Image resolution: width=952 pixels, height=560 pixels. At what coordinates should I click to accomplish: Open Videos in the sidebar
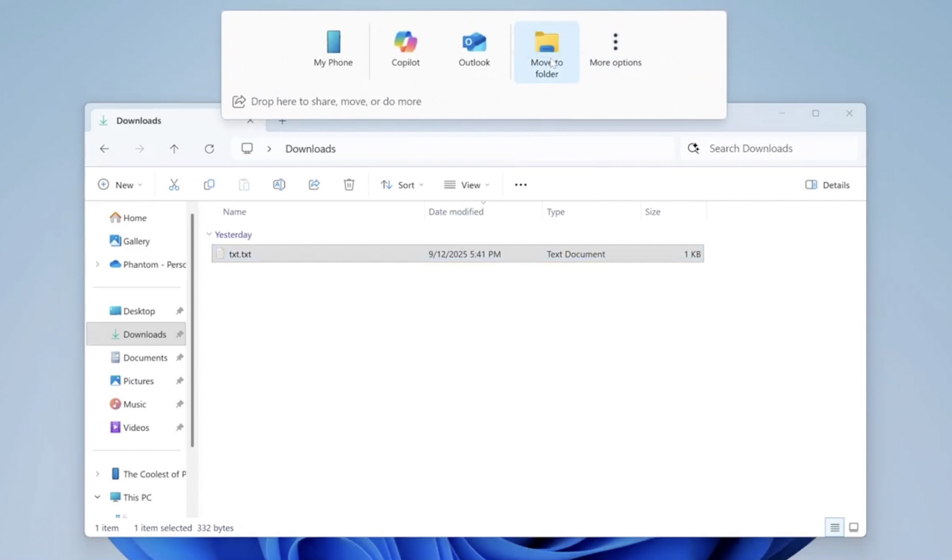[129, 427]
